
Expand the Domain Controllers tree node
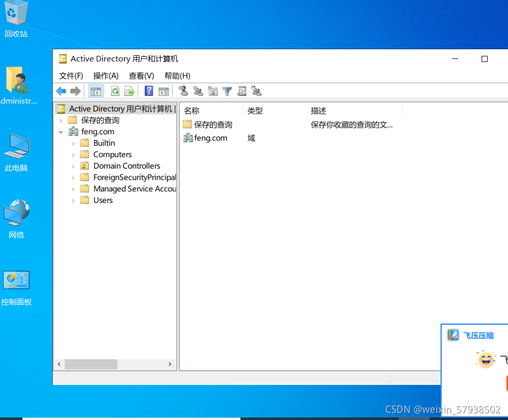[73, 166]
